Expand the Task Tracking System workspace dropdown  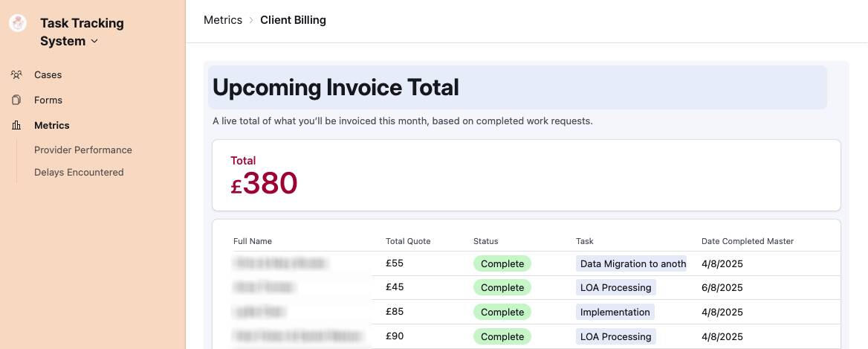[x=94, y=42]
